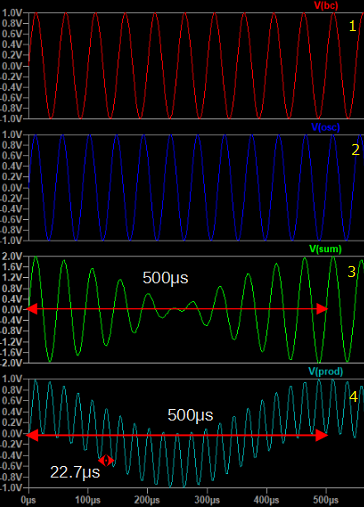Click -0.2V on the V(prod) pane axis
The height and width of the screenshot is (507, 364).
coord(12,444)
